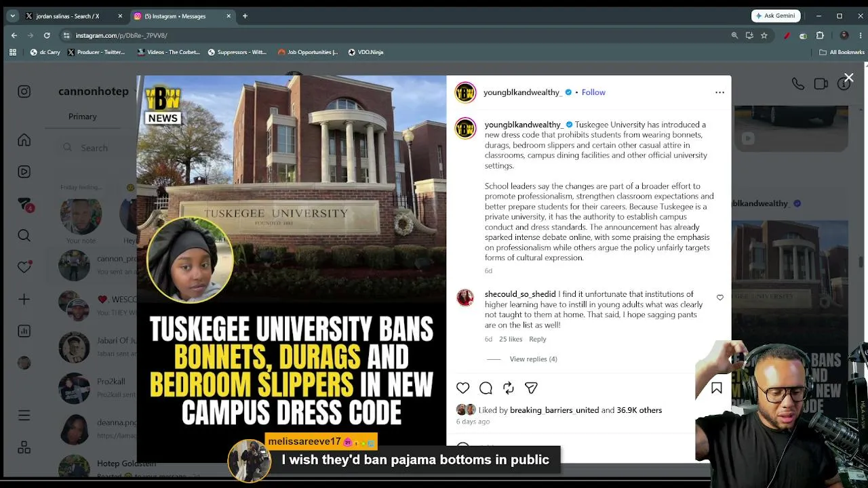Repost the post with the arrows icon
The height and width of the screenshot is (488, 868).
[x=509, y=388]
